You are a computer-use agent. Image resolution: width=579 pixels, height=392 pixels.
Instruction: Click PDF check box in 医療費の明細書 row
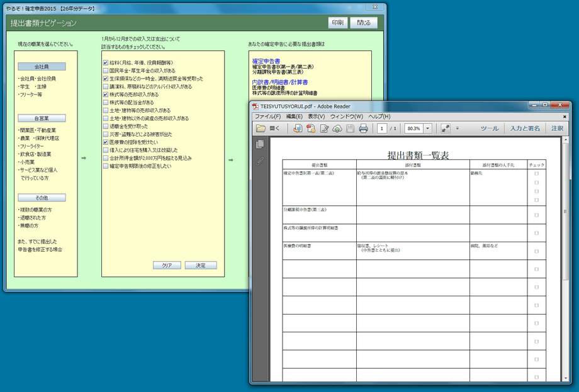click(x=537, y=251)
